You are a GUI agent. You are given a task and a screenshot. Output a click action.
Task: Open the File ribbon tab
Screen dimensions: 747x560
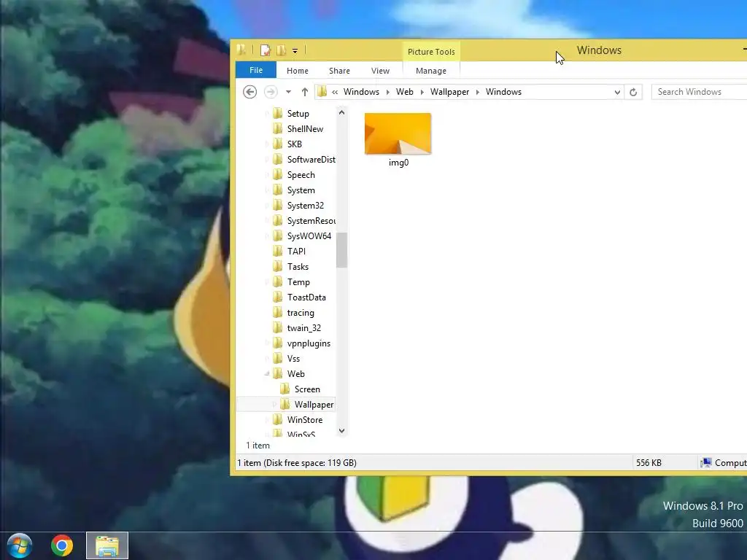click(x=256, y=70)
